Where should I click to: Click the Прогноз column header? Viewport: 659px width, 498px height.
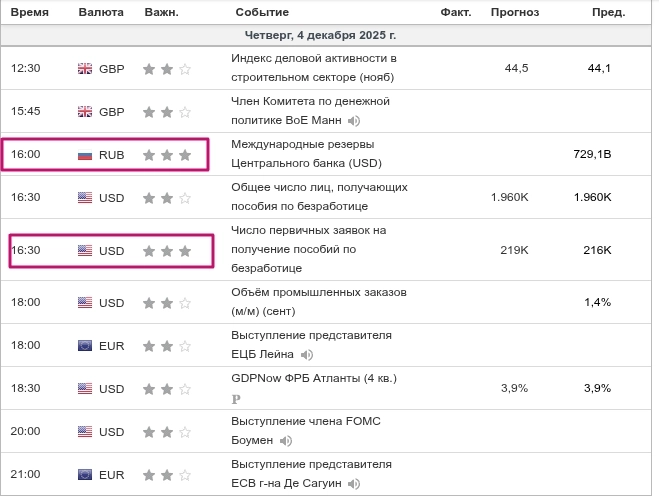click(x=515, y=12)
